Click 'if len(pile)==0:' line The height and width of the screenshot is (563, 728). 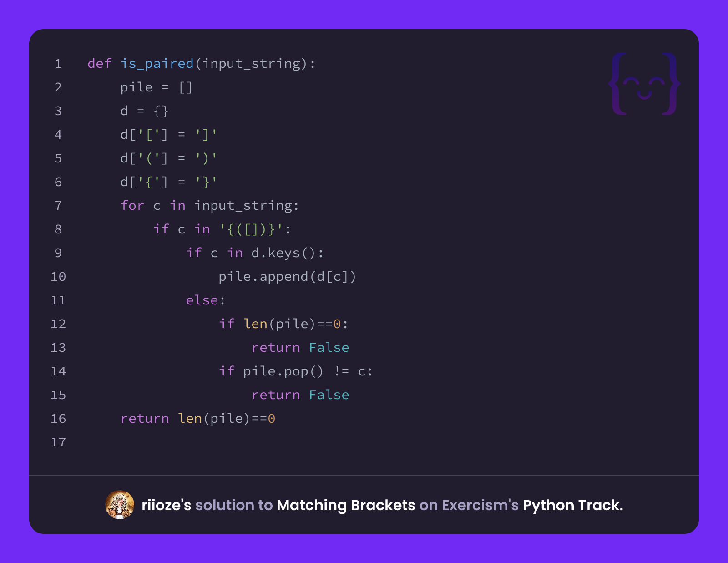pos(283,324)
